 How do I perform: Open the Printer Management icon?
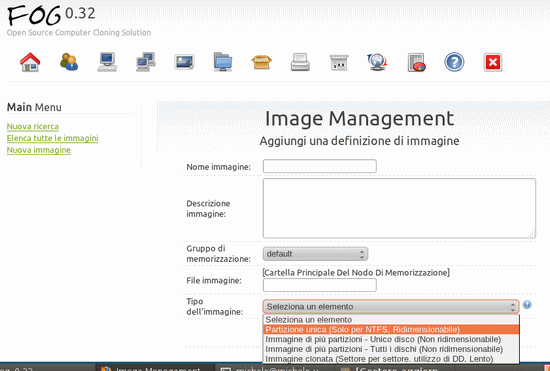coord(300,62)
